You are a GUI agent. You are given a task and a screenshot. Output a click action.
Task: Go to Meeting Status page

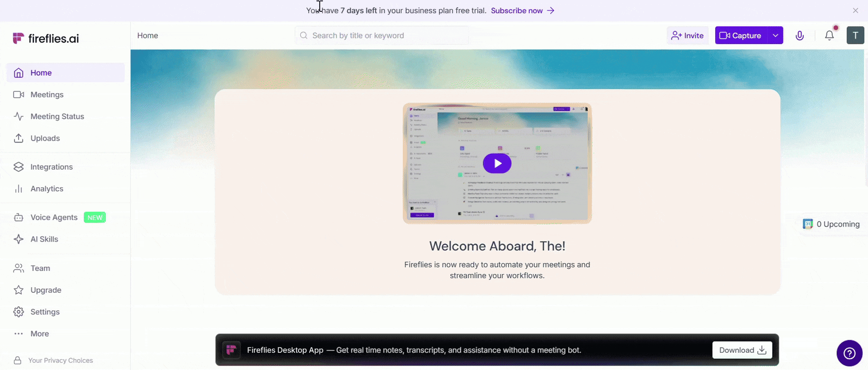coord(66,116)
